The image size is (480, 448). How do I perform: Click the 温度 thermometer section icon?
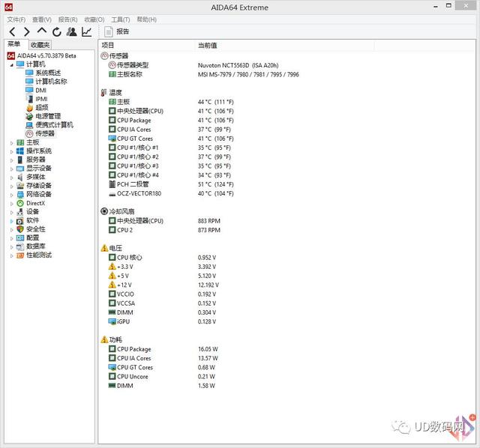coord(104,92)
